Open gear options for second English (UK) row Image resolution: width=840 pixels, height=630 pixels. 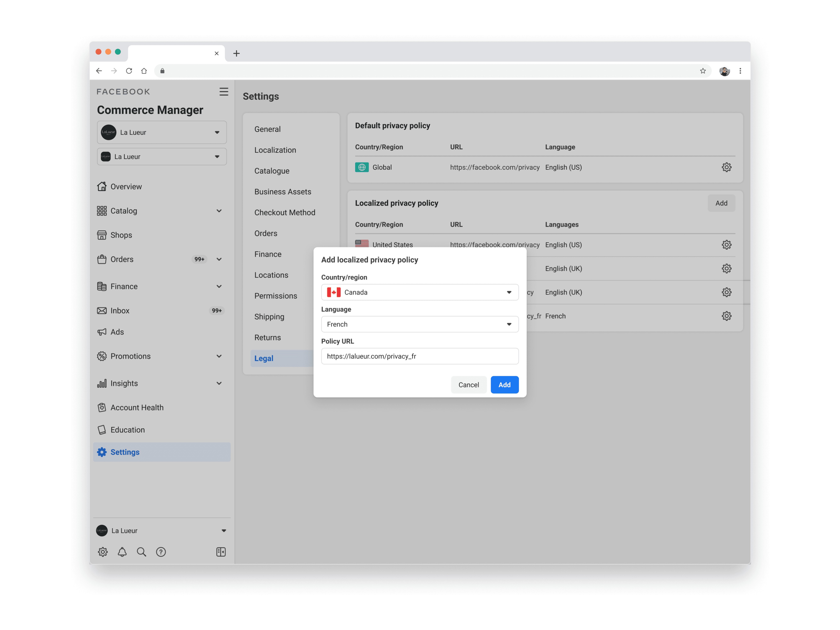pyautogui.click(x=726, y=292)
